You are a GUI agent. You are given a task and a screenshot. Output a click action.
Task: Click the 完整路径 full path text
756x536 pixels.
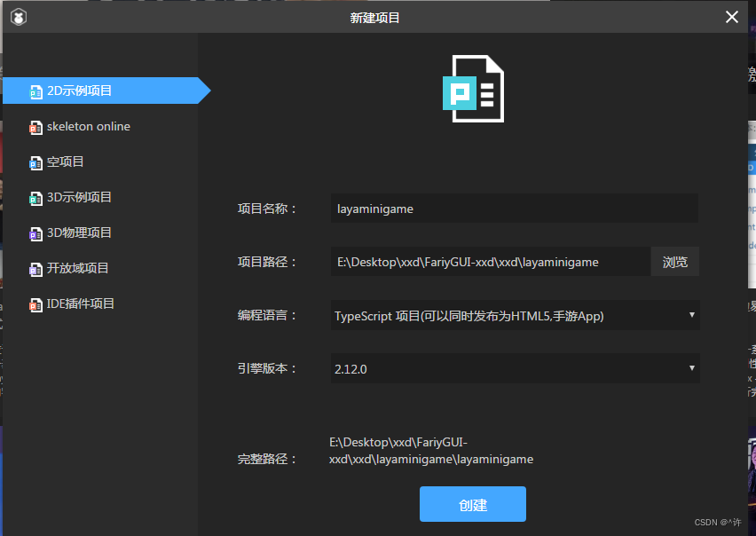coord(431,451)
